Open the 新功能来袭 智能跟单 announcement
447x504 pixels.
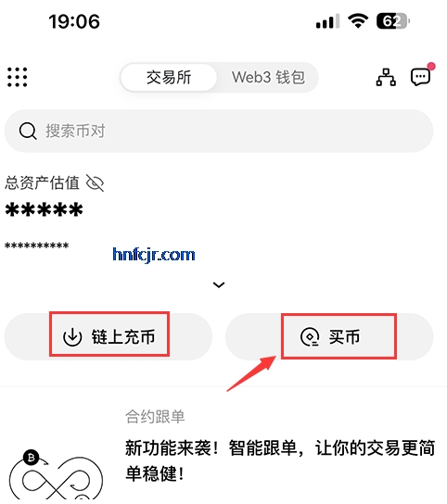click(x=280, y=461)
